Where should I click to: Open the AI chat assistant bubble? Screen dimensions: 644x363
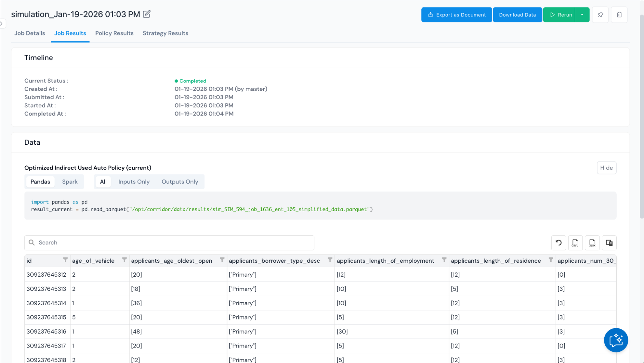pos(616,340)
